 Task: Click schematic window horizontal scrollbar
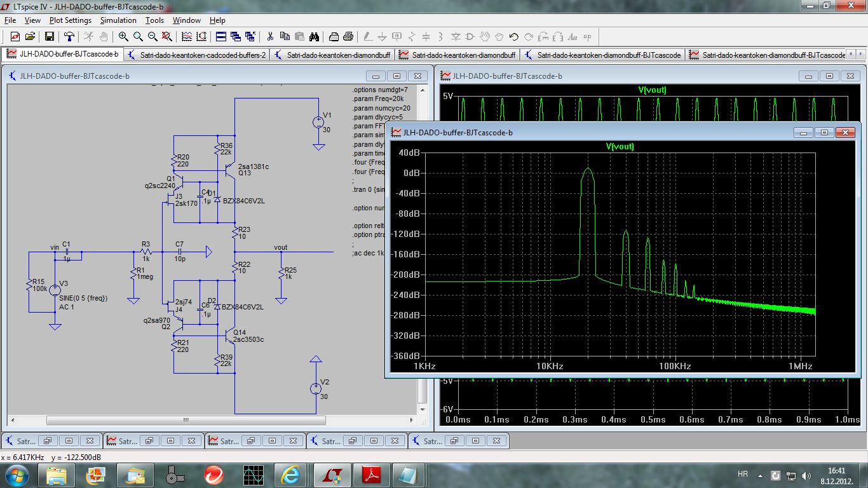click(x=186, y=421)
